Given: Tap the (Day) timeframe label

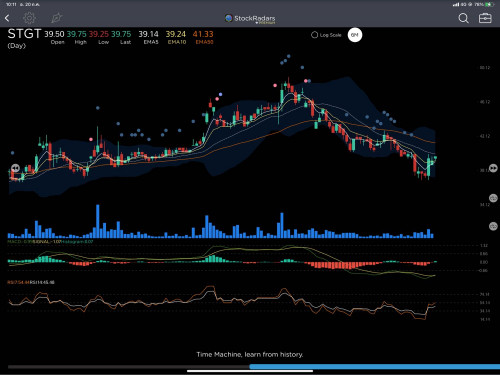Looking at the screenshot, I should click(17, 46).
